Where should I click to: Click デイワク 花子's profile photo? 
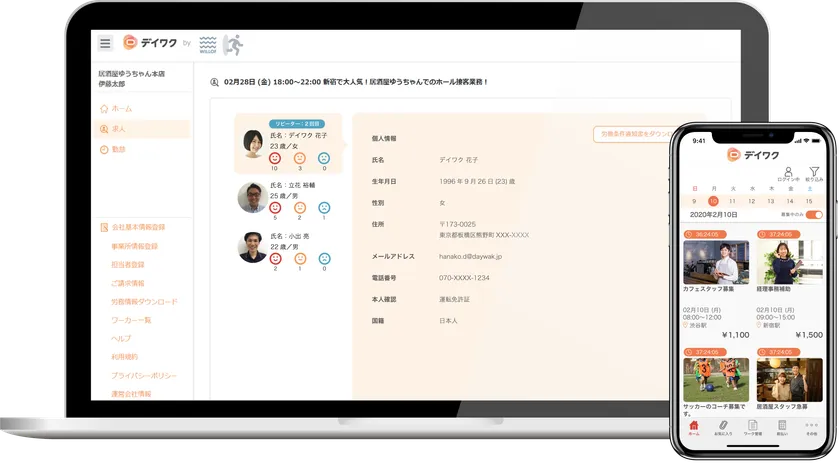253,144
